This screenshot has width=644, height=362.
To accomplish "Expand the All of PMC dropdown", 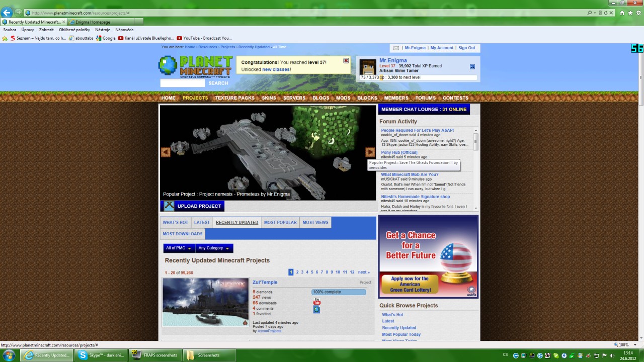I will [179, 248].
